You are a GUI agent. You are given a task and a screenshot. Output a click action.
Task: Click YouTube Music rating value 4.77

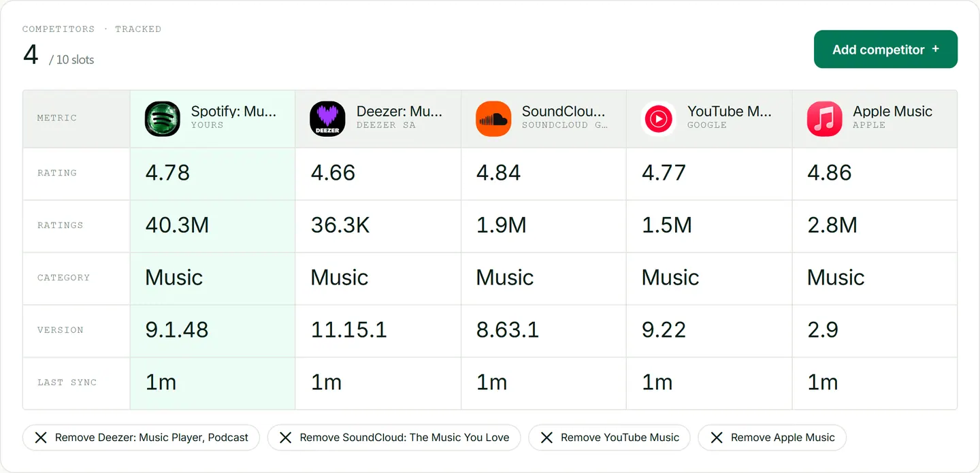point(664,173)
